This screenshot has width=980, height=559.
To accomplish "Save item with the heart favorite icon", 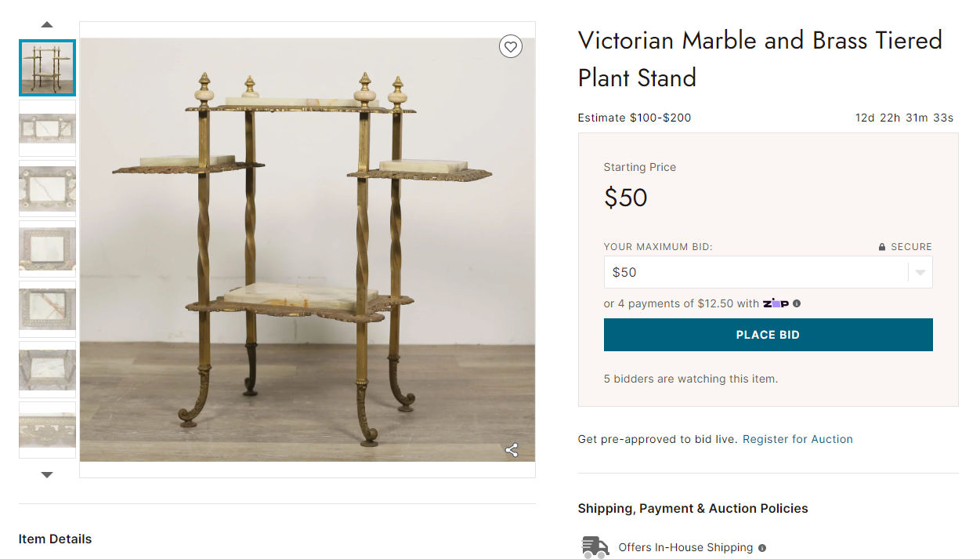I will 511,47.
